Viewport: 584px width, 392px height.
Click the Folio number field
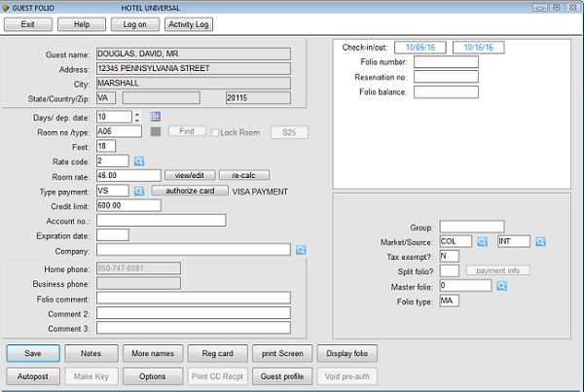point(446,62)
